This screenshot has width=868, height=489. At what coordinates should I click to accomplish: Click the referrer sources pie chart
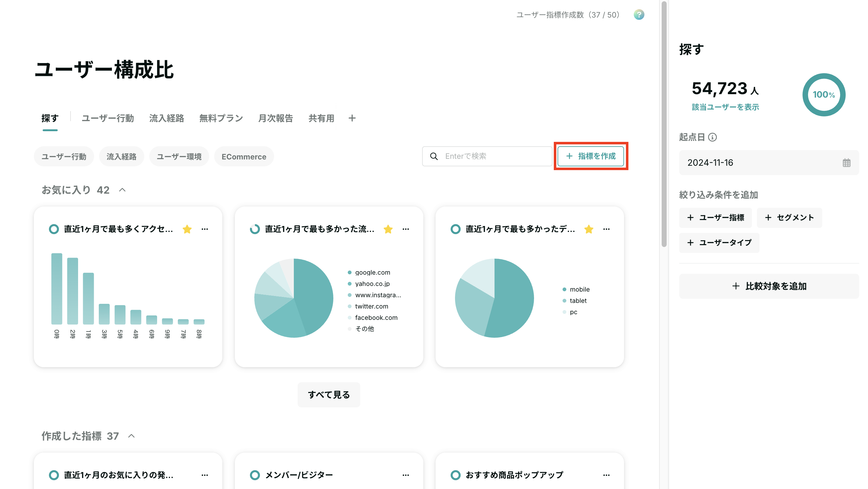tap(294, 298)
